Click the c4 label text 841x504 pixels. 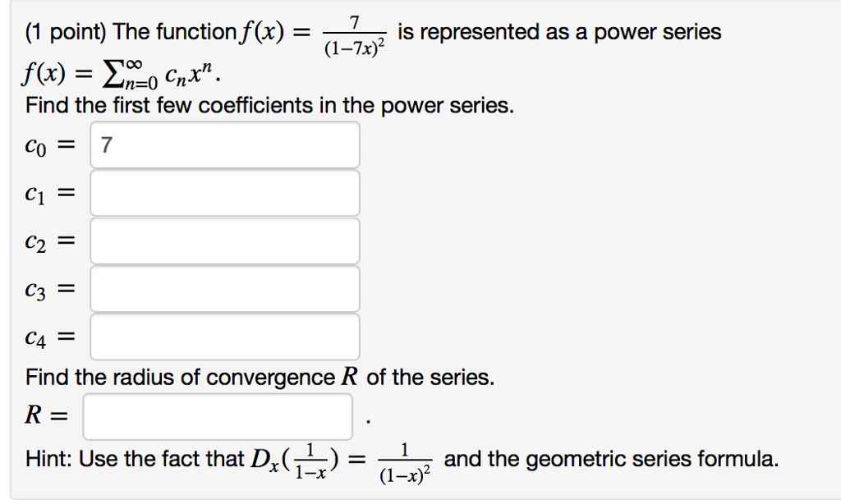(x=41, y=335)
